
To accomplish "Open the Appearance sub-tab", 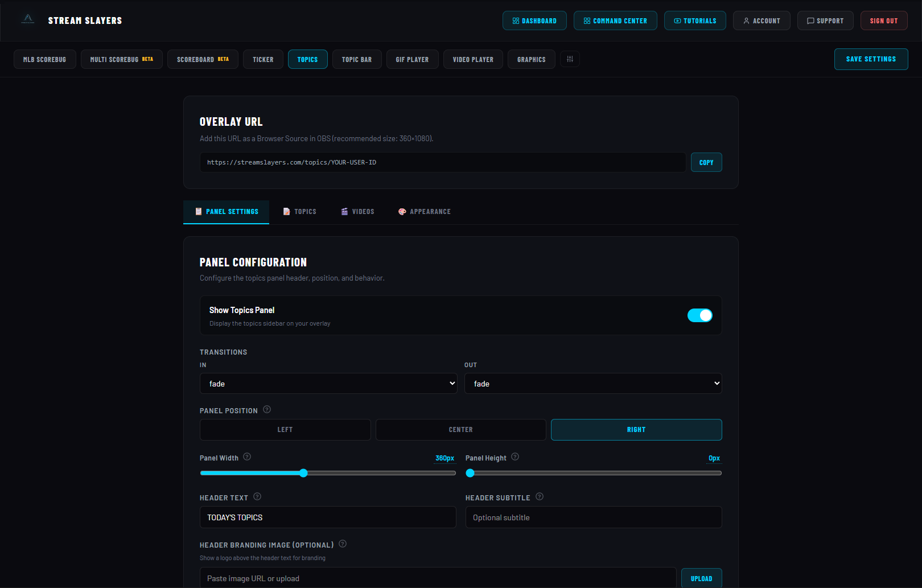I will 424,212.
